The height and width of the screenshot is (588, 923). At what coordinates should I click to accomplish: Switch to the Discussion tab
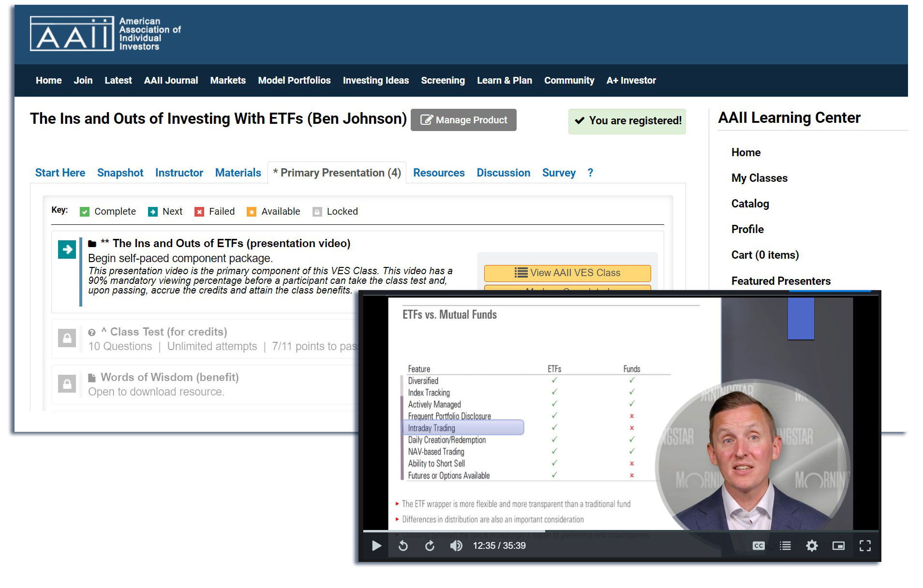point(503,173)
